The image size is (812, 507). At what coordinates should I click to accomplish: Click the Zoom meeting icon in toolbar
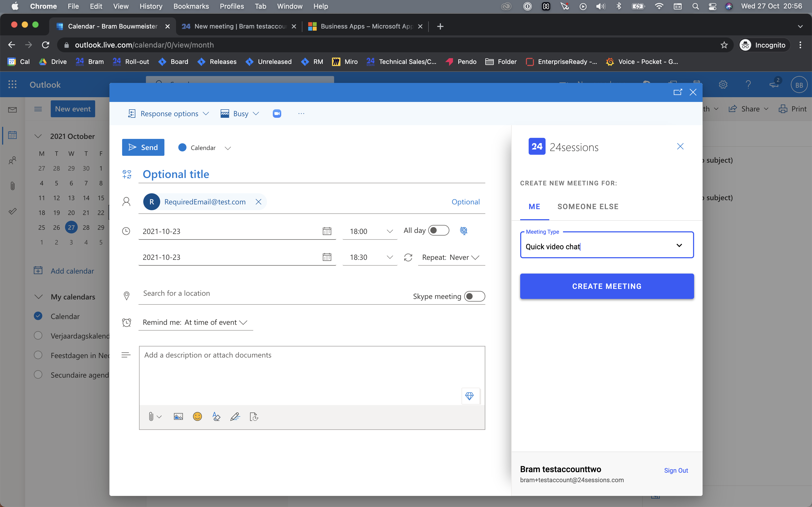[x=277, y=114]
